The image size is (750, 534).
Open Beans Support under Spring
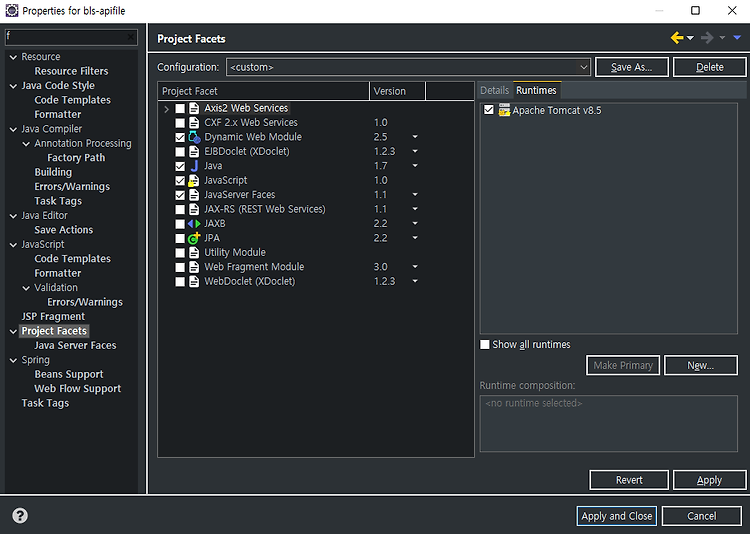coord(68,374)
